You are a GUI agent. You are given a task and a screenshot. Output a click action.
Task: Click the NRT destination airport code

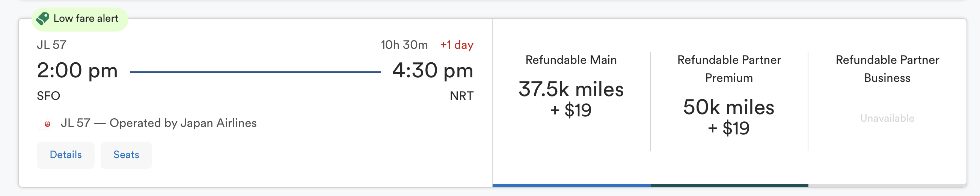coord(461,96)
